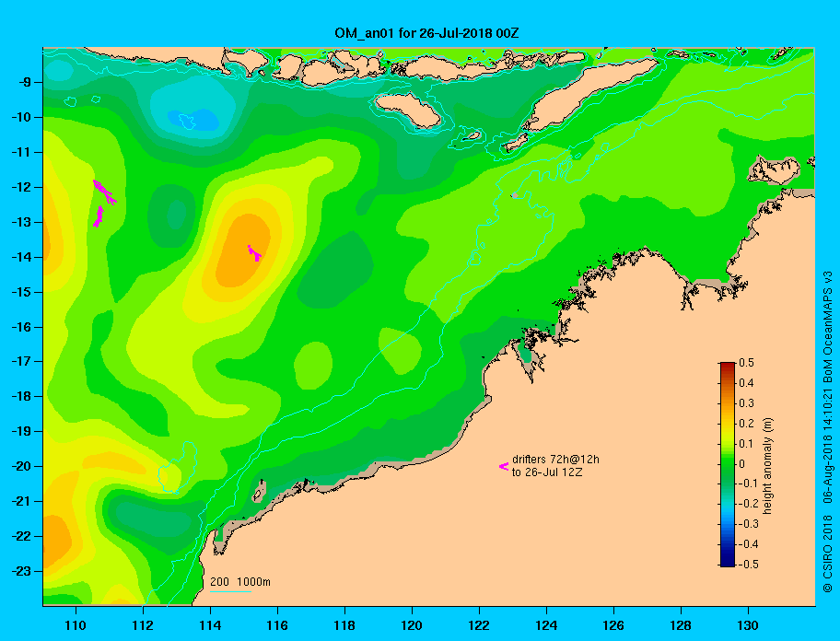This screenshot has height=641, width=840.
Task: Click the longitude axis label "124"
Action: click(x=546, y=625)
